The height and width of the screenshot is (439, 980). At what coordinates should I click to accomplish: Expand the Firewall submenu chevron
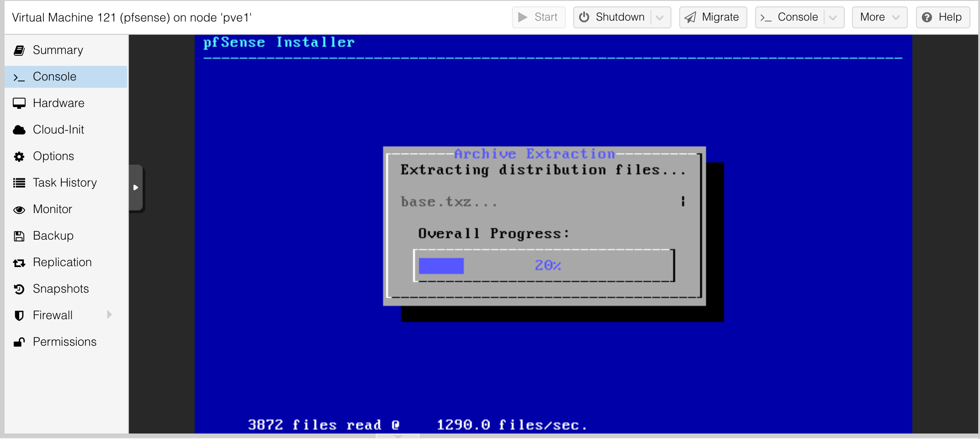pyautogui.click(x=108, y=315)
